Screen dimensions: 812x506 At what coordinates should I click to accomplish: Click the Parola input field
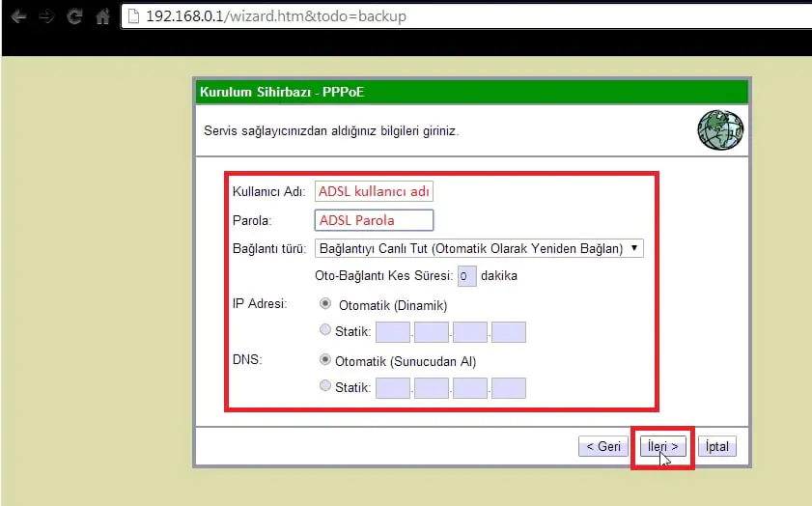pos(374,220)
